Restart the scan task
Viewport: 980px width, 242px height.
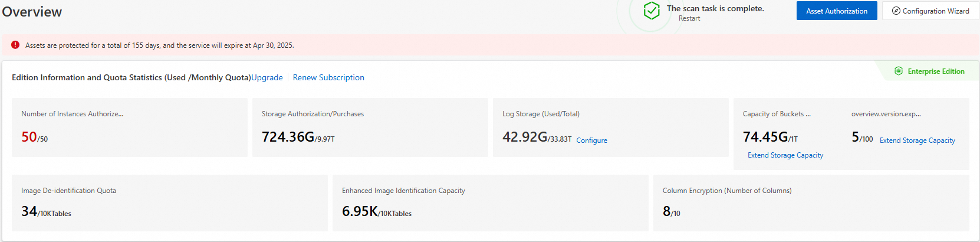pyautogui.click(x=689, y=19)
